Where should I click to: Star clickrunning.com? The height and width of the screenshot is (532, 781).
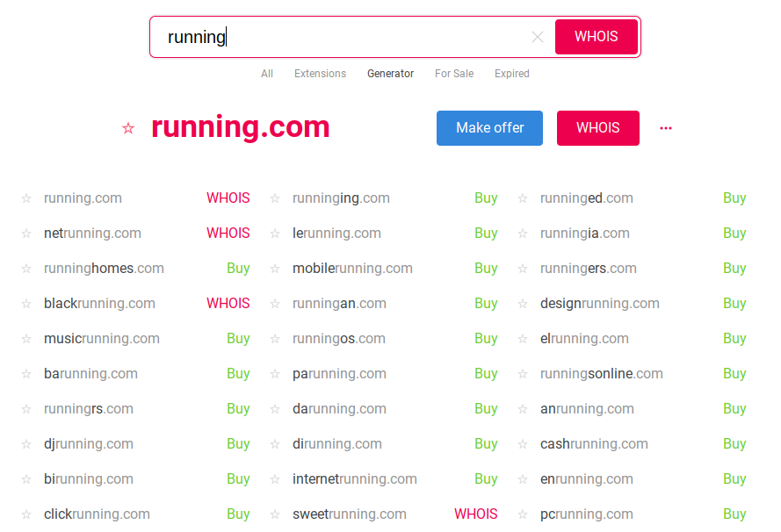(26, 514)
